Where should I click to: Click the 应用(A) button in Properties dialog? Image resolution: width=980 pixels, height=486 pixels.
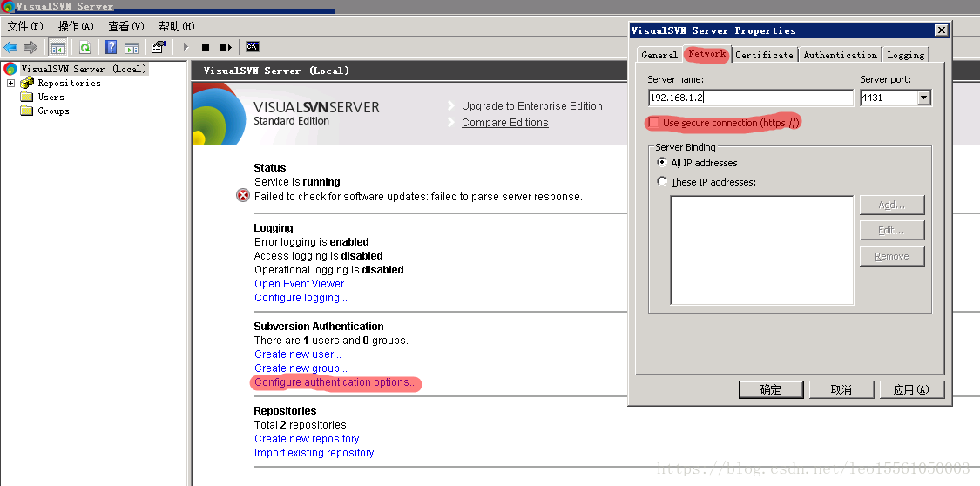[x=911, y=390]
